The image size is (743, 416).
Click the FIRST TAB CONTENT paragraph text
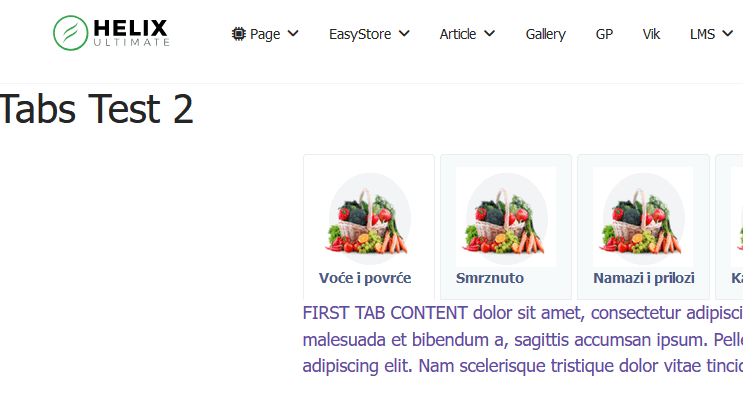pos(520,339)
